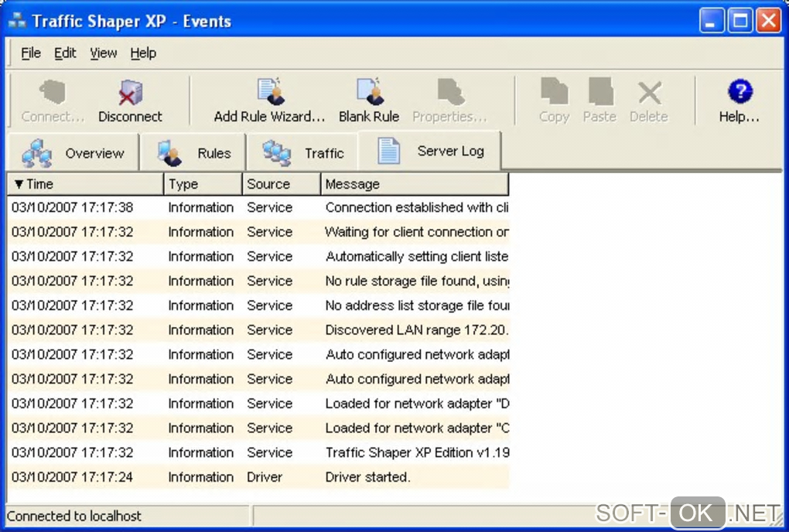Create a Blank Rule
The width and height of the screenshot is (789, 532).
click(369, 101)
